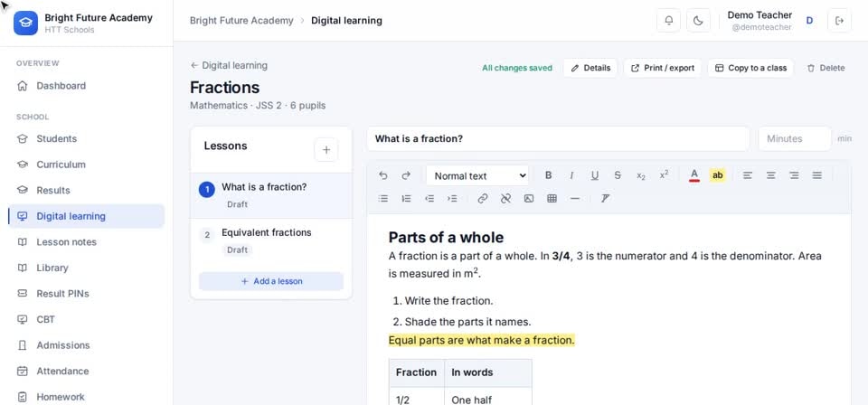Open the Normal text style dropdown
Viewport: 868px width, 405px height.
(x=477, y=176)
